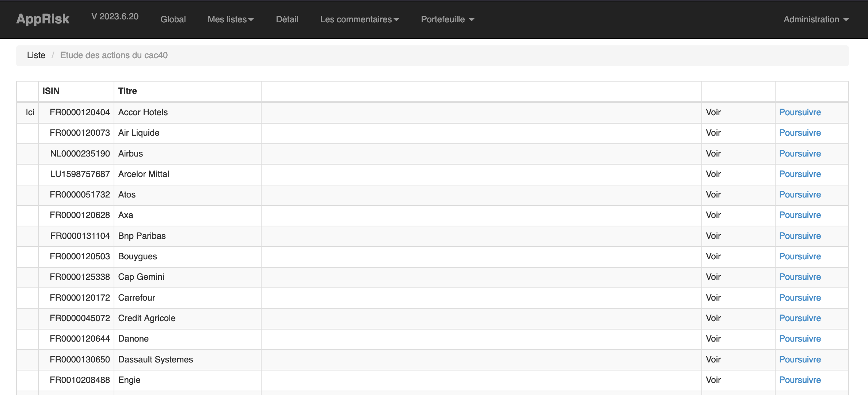Open the Mes listes dropdown menu
868x395 pixels.
pos(231,19)
